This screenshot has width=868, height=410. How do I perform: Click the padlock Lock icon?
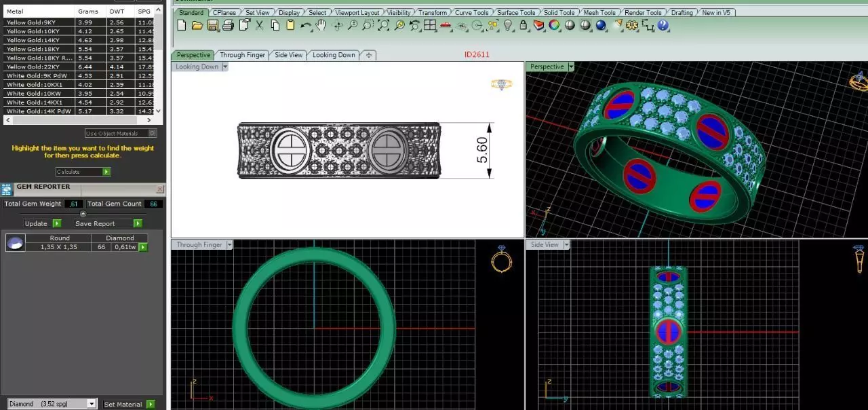(523, 25)
